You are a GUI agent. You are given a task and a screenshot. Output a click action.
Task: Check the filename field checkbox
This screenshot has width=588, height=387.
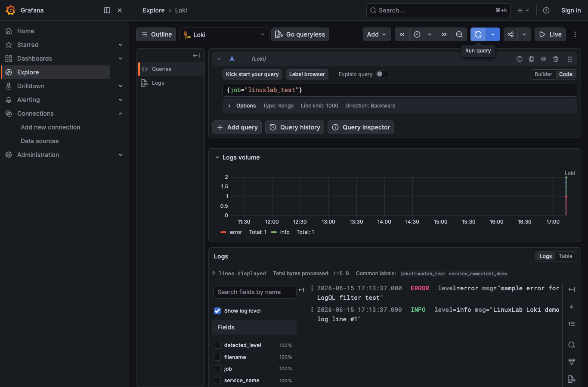click(217, 357)
